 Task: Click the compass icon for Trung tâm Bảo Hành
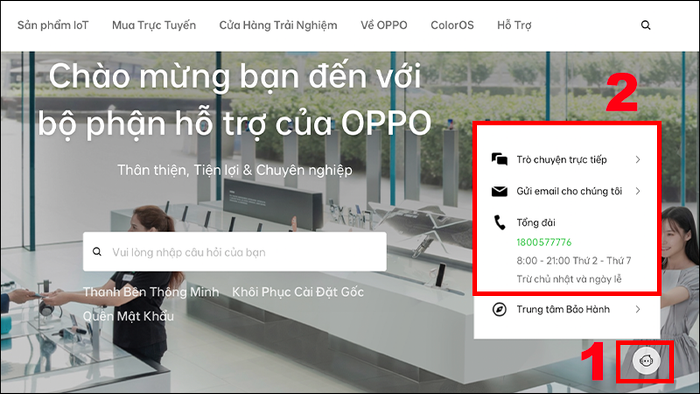499,309
